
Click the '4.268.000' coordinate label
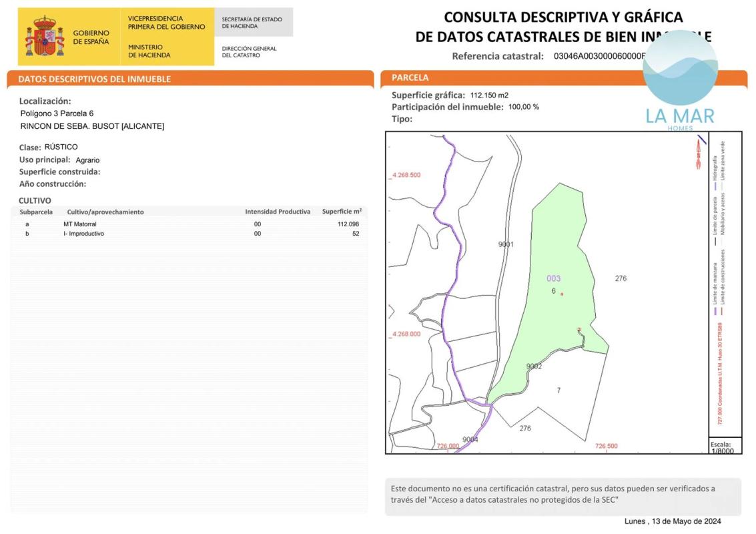(x=406, y=334)
